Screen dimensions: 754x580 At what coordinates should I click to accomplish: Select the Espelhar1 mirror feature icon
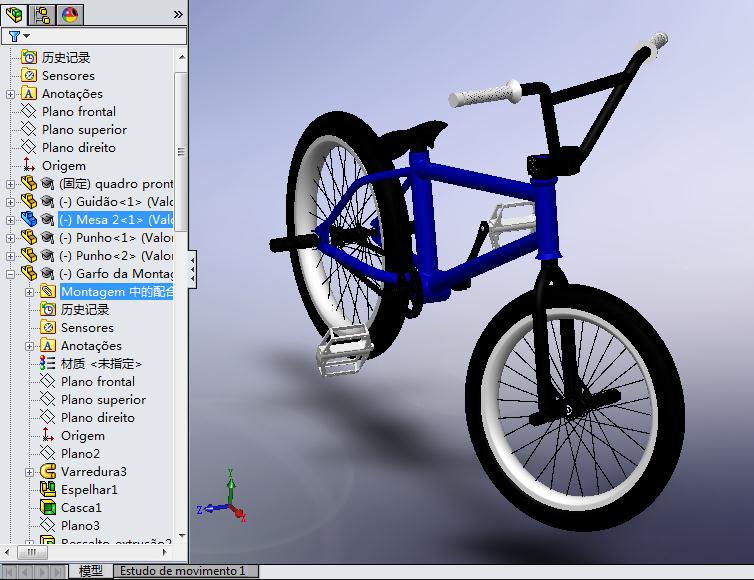(x=48, y=490)
